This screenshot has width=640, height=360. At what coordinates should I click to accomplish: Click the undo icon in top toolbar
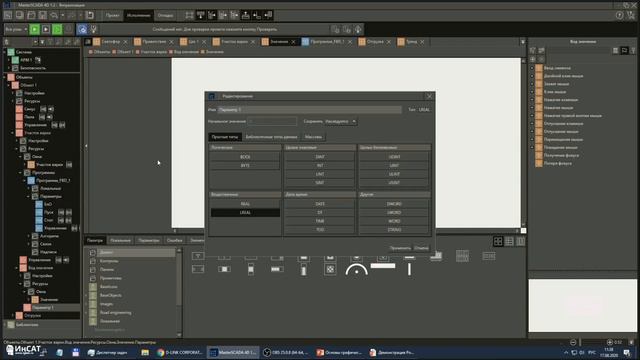click(x=54, y=16)
